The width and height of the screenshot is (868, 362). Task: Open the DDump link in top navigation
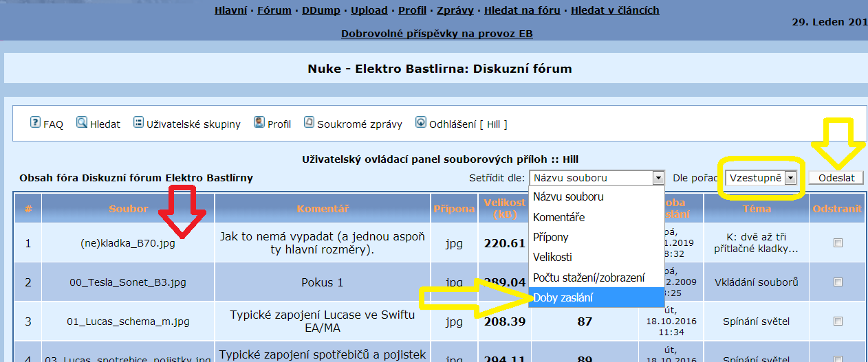(318, 10)
